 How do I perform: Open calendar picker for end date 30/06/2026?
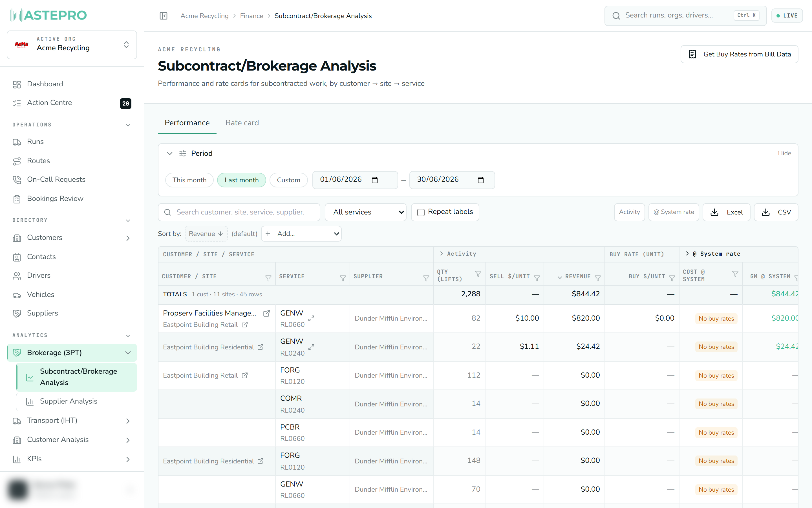(480, 180)
